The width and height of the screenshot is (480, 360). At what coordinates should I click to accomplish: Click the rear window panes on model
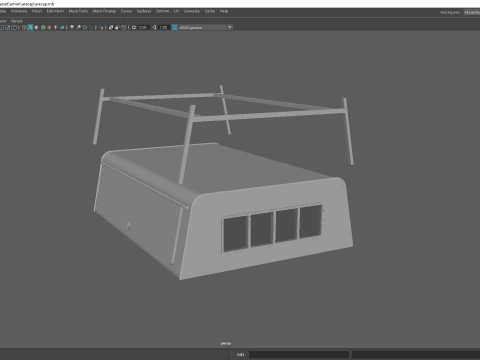273,228
